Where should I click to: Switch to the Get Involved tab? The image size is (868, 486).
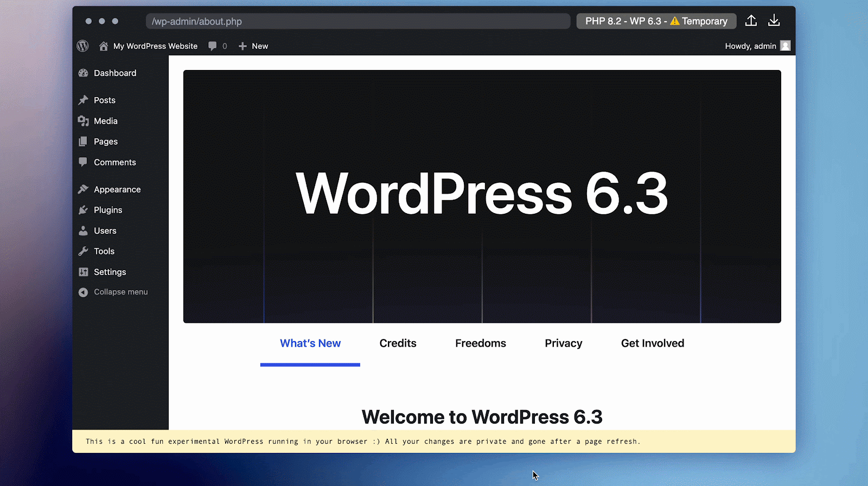(653, 343)
